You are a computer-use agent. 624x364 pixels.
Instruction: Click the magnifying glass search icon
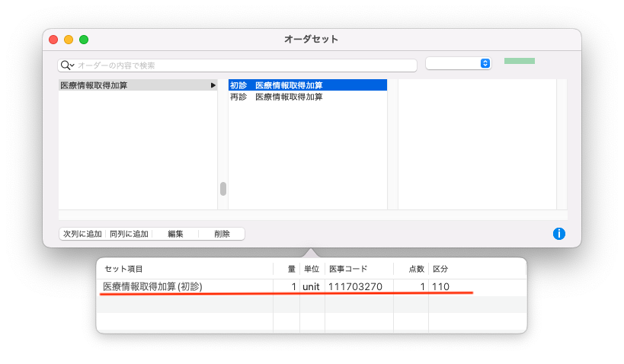pos(66,65)
